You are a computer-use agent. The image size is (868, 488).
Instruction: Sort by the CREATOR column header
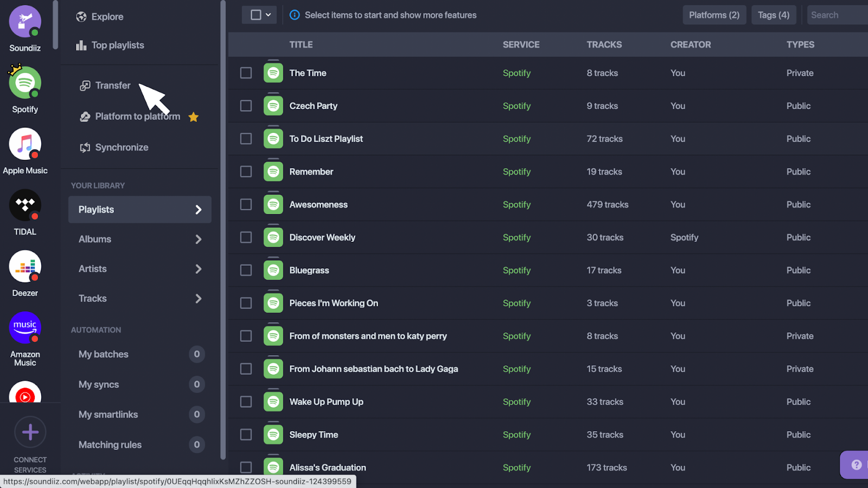pyautogui.click(x=691, y=44)
